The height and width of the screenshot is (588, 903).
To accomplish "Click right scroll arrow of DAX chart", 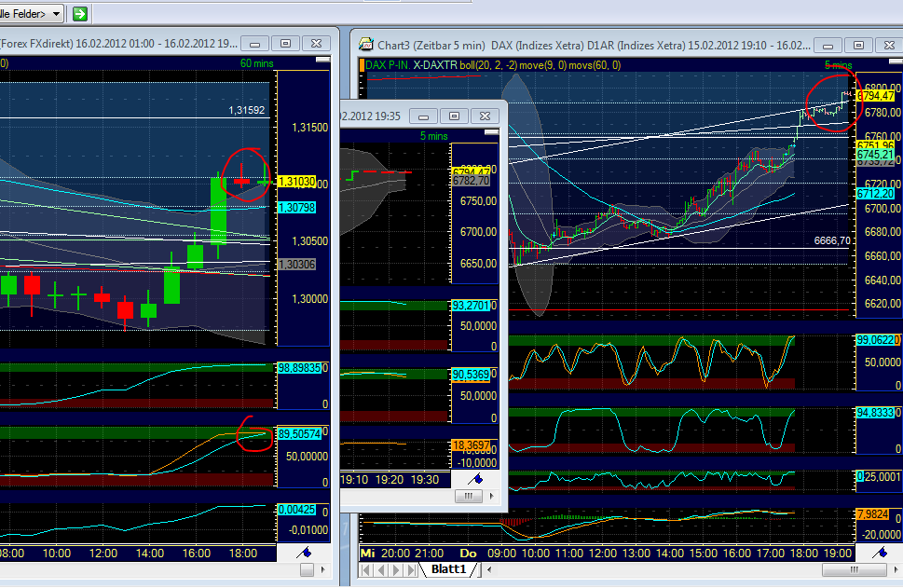I will [x=896, y=569].
